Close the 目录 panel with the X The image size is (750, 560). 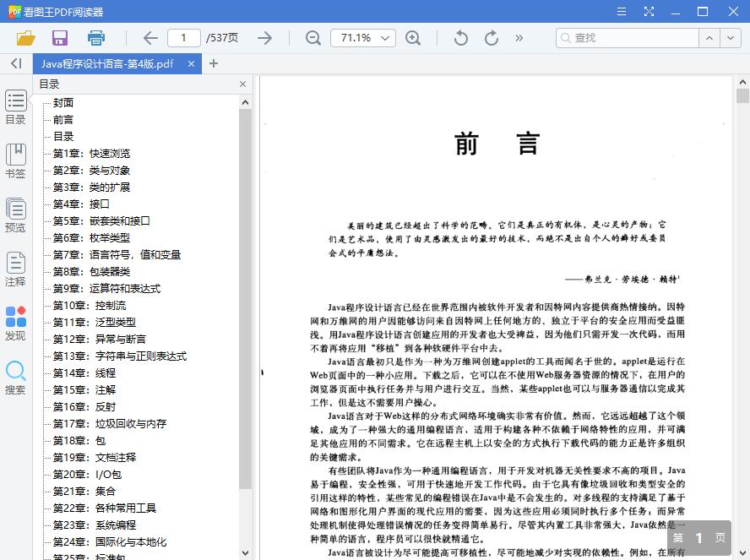click(x=243, y=84)
